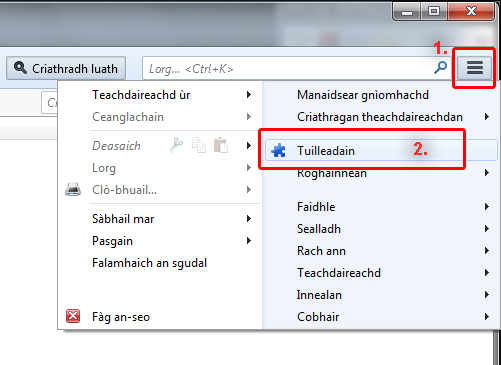Click the blue puzzle piece add-ons icon

[x=278, y=151]
